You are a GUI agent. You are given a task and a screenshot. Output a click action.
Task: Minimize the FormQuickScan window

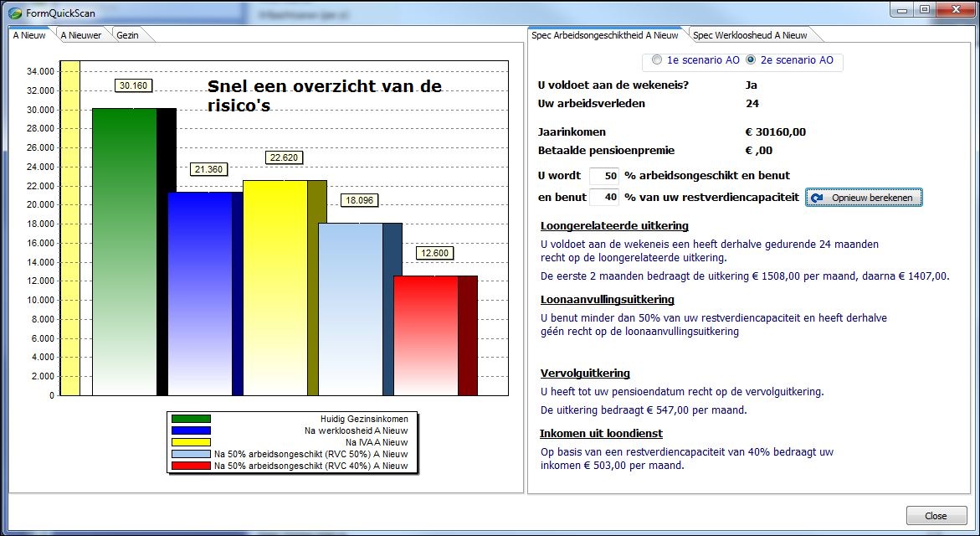[x=902, y=11]
